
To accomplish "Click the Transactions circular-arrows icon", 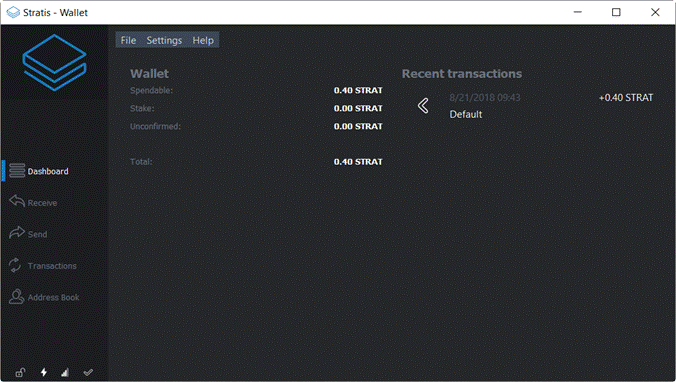I will pos(15,265).
